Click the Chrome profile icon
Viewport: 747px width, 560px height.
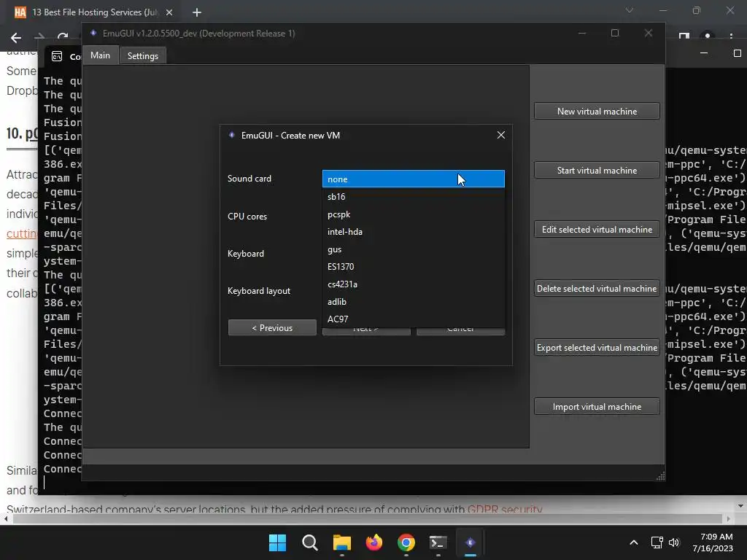tap(708, 36)
